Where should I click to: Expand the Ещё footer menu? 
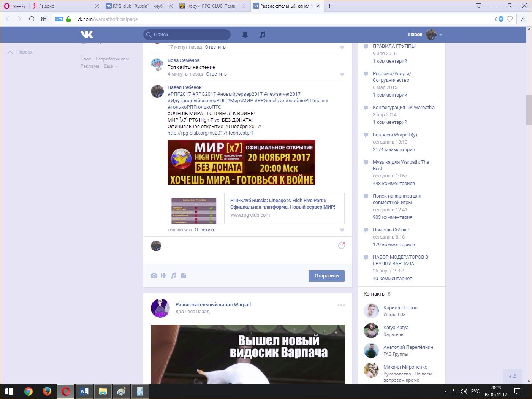(111, 66)
